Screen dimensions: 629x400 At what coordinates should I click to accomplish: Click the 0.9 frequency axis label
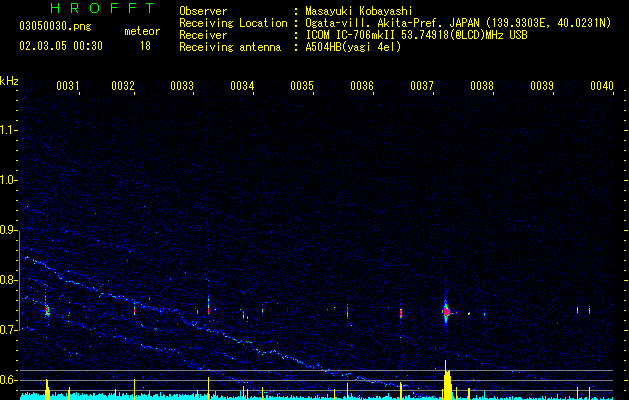(8, 230)
